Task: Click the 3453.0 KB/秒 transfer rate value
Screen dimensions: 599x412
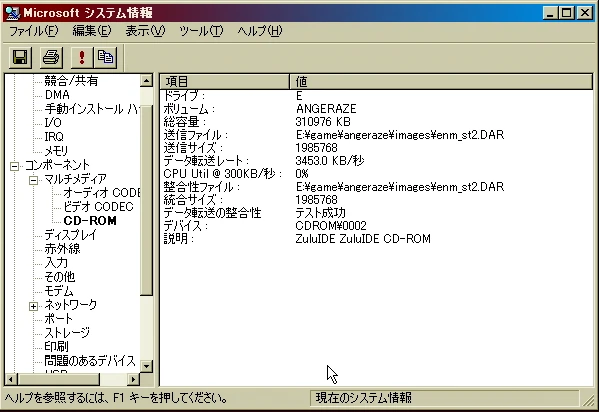Action: pos(330,161)
